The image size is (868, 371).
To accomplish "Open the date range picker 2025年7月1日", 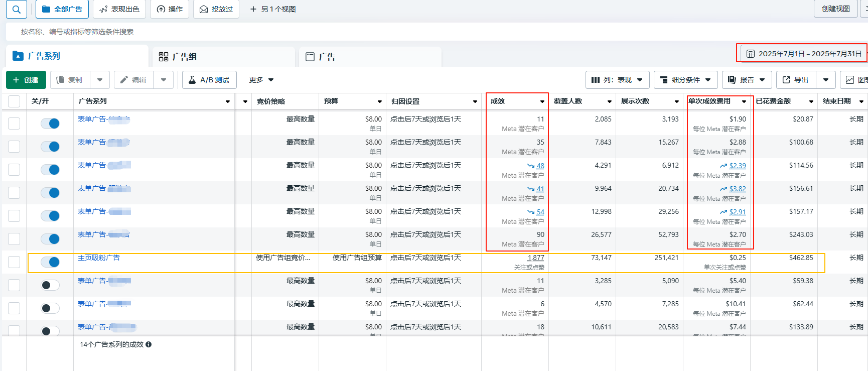I will 804,54.
